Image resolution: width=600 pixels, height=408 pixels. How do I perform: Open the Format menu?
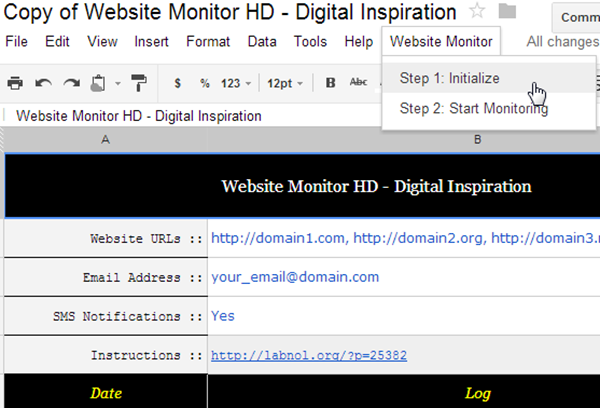pyautogui.click(x=208, y=41)
